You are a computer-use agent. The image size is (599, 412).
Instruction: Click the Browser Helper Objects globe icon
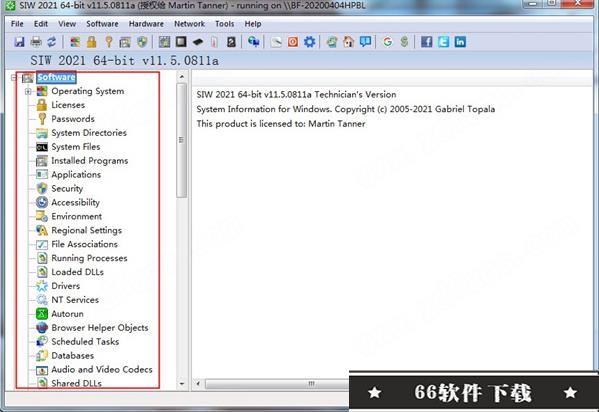(x=42, y=328)
